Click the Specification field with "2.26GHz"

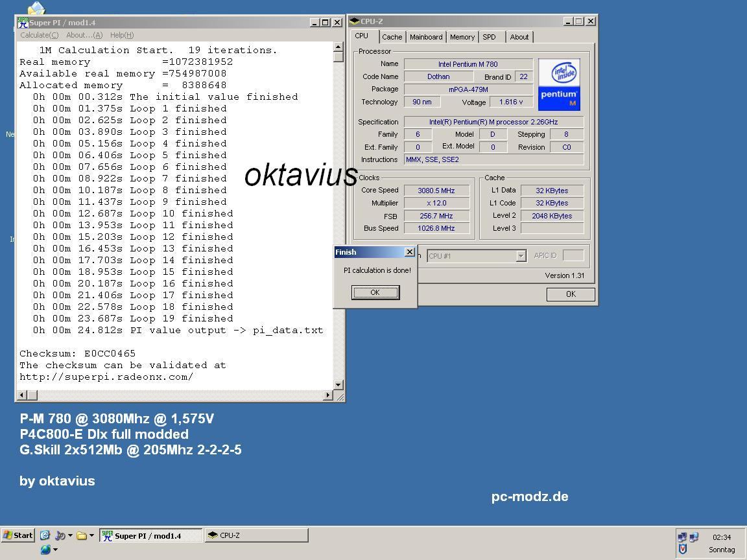pos(493,122)
